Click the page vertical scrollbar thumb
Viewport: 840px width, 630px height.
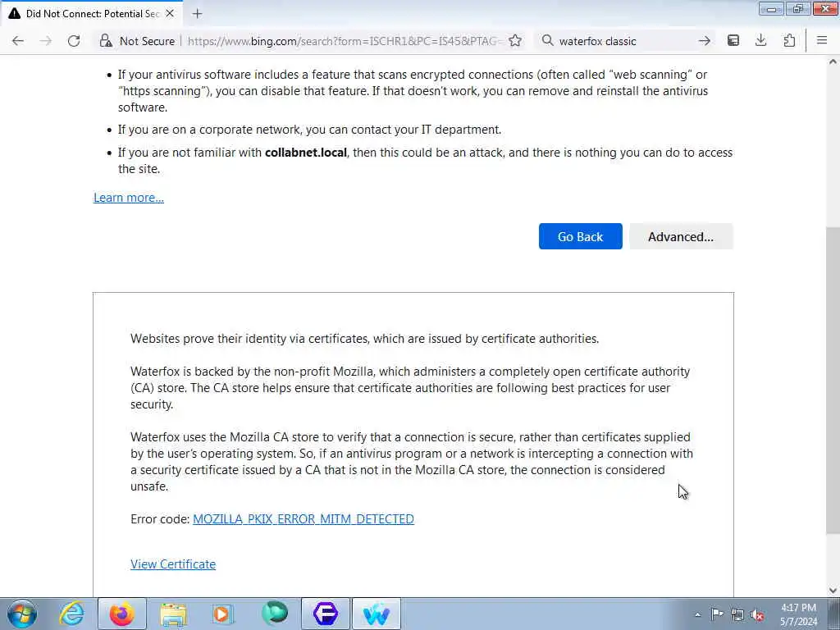833,381
